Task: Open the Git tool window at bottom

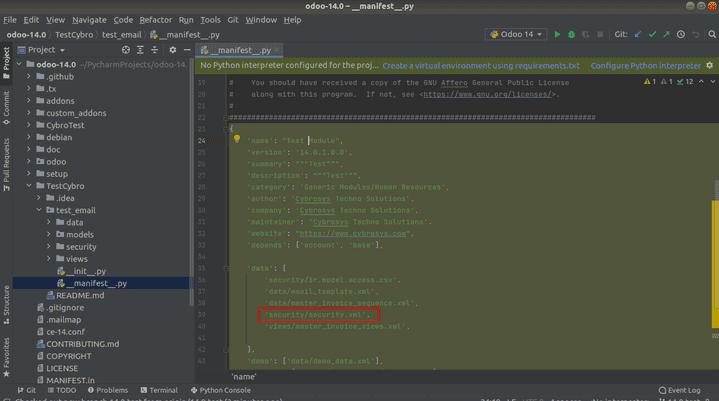Action: pos(27,390)
